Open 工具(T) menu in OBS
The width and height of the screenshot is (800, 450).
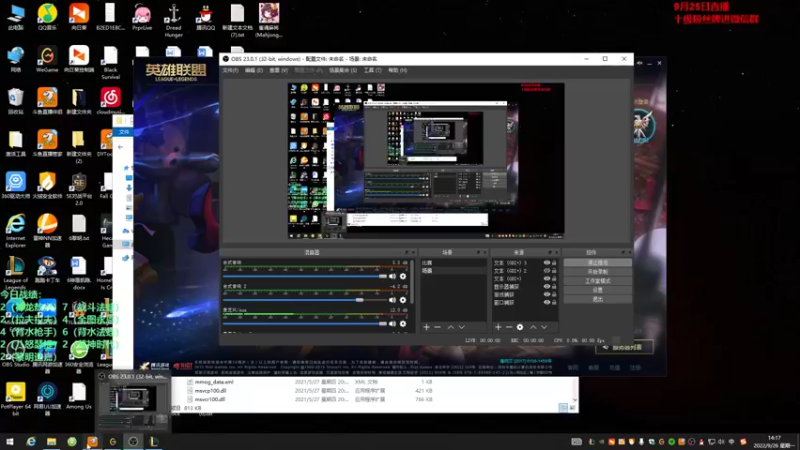[372, 70]
